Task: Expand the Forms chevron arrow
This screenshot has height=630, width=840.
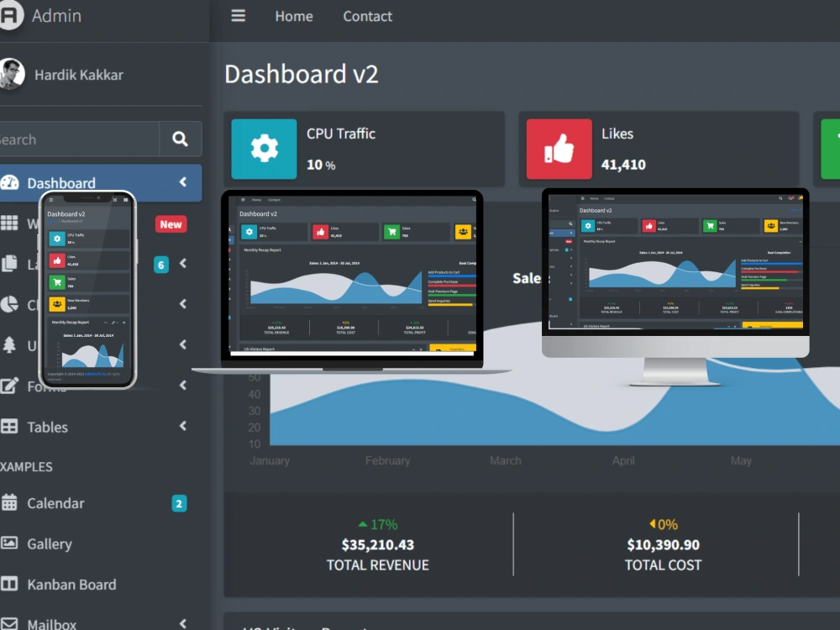Action: 183,386
